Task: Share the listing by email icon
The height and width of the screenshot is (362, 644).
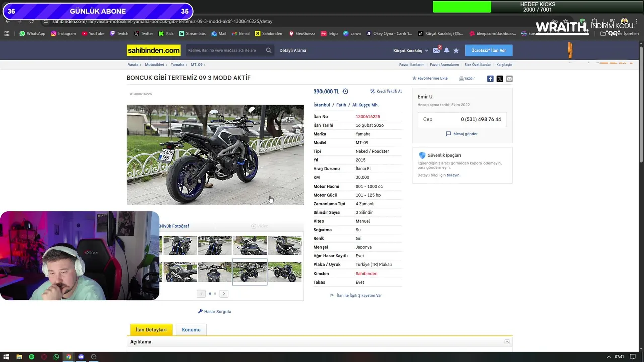Action: (x=509, y=79)
